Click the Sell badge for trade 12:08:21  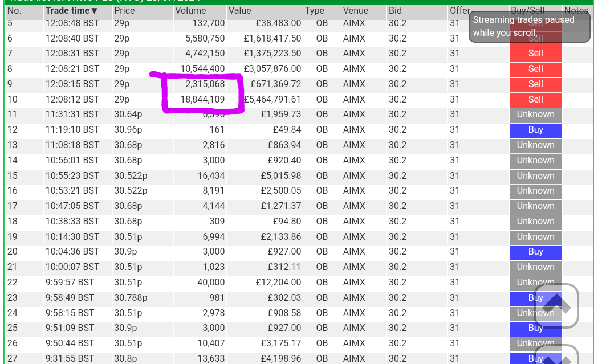536,69
